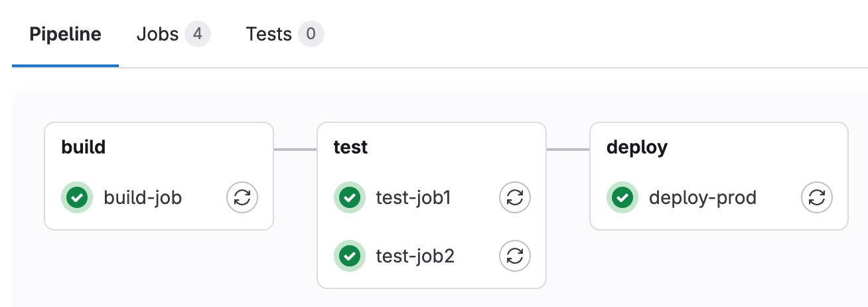
Task: Click the Tests count badge showing 0
Action: tap(311, 35)
